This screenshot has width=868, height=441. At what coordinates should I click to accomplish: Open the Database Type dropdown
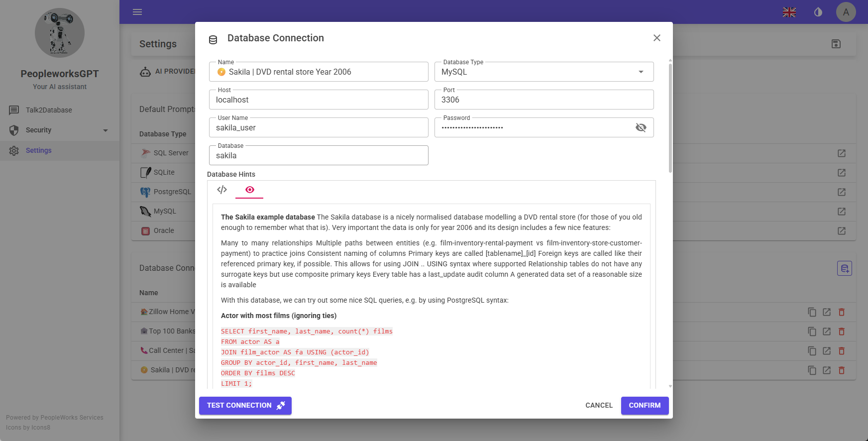click(x=544, y=72)
